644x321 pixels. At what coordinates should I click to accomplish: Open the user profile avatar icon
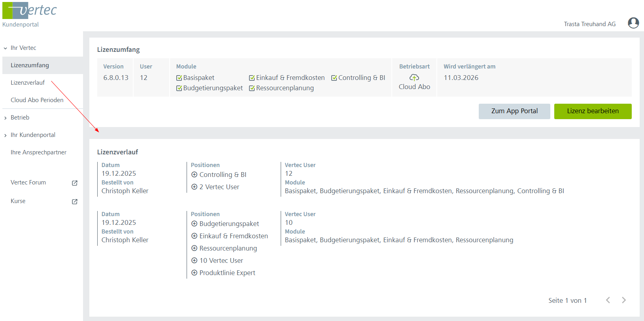[x=633, y=23]
